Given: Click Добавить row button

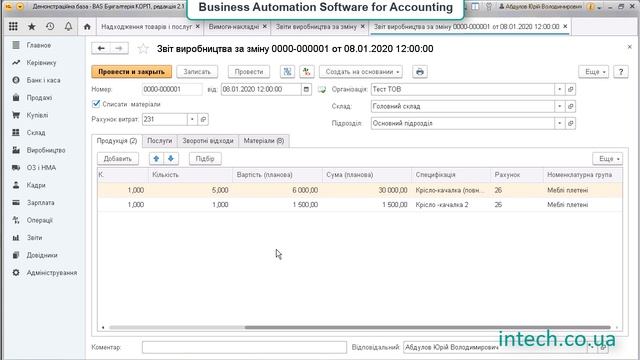Looking at the screenshot, I should 118,159.
